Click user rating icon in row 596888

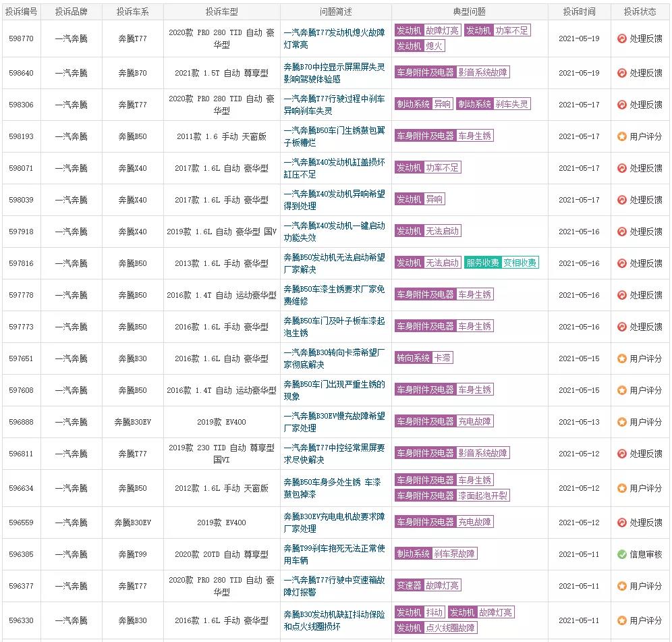click(x=621, y=422)
